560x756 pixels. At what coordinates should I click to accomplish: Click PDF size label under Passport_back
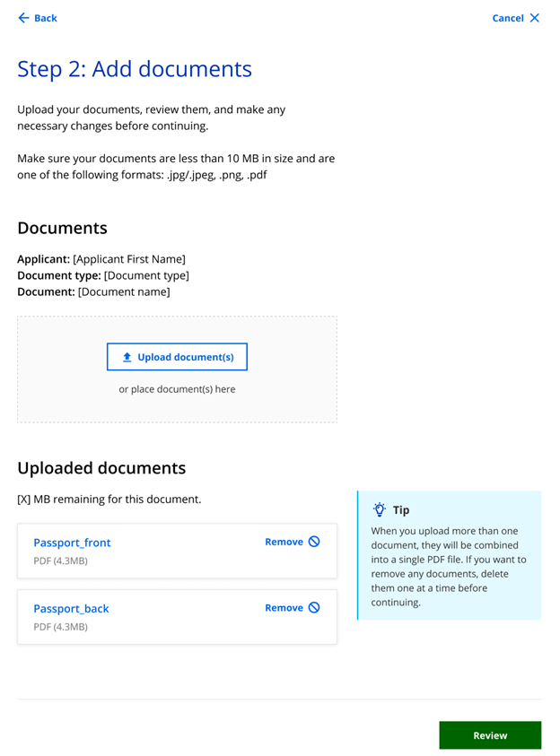[x=60, y=627]
